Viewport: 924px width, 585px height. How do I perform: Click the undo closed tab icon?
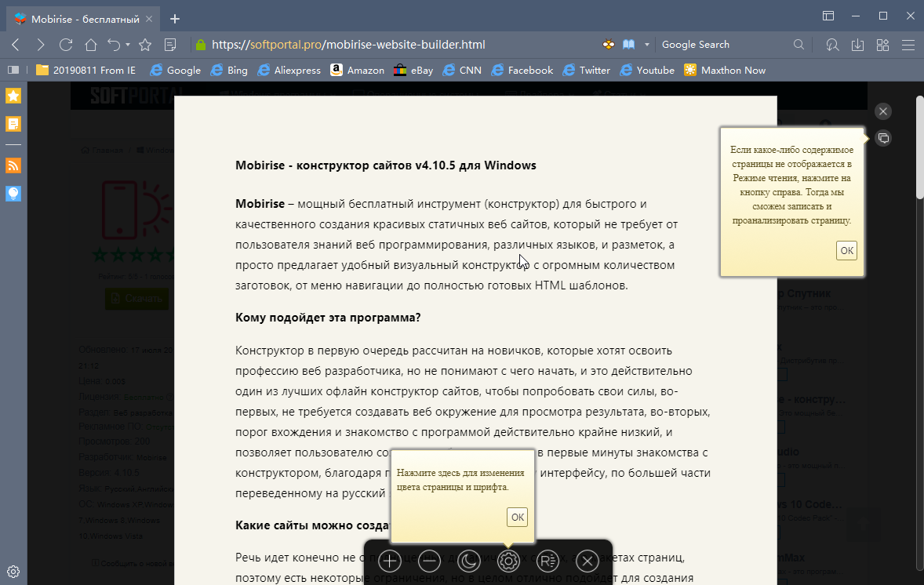click(114, 45)
